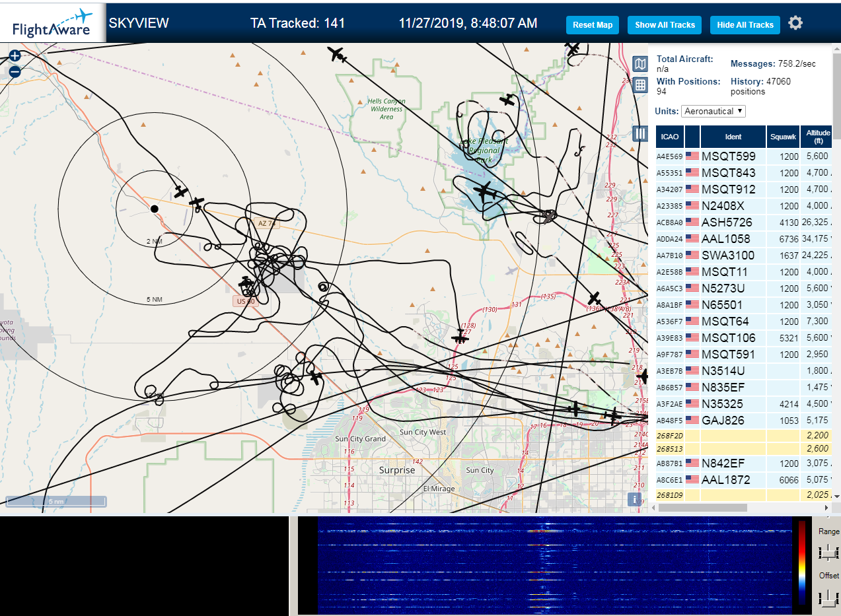The width and height of the screenshot is (841, 616).
Task: Sort table by ICAO column header
Action: tap(669, 137)
